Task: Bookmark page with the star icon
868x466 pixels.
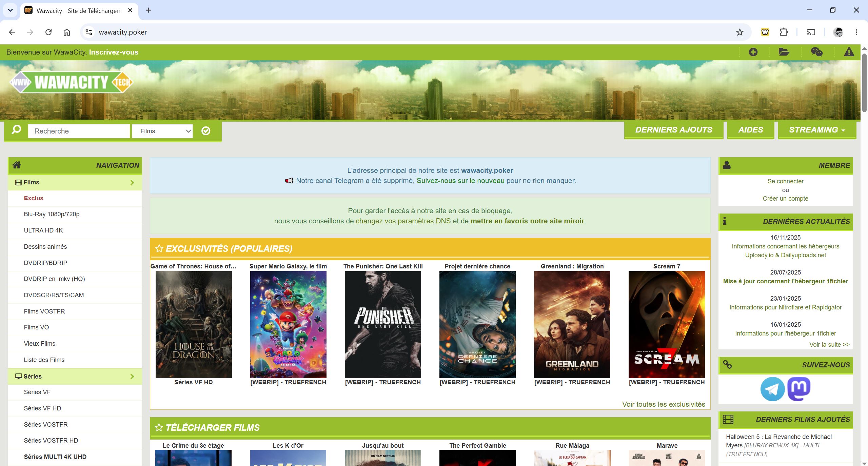Action: (x=740, y=32)
